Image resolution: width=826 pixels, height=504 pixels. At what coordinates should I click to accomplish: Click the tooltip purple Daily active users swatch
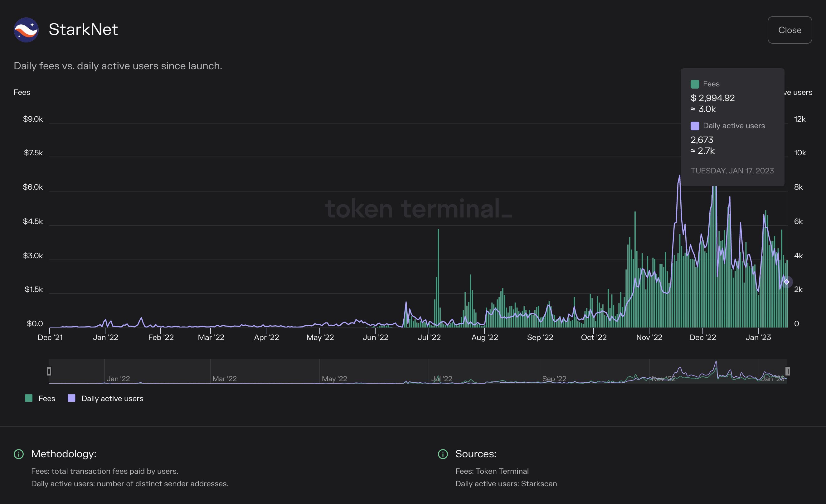click(x=695, y=126)
